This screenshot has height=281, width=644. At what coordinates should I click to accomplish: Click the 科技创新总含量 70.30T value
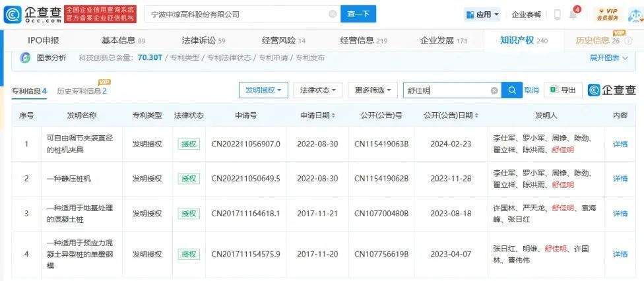(150, 58)
